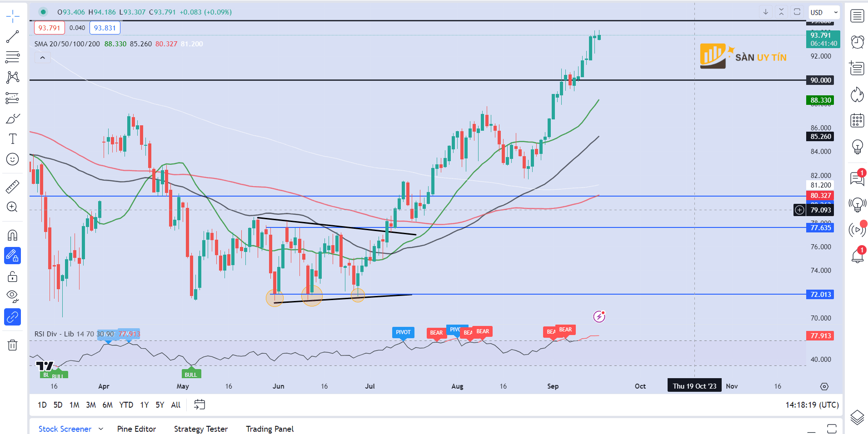The height and width of the screenshot is (434, 868).
Task: Open the streams broadcast icon
Action: pyautogui.click(x=857, y=230)
